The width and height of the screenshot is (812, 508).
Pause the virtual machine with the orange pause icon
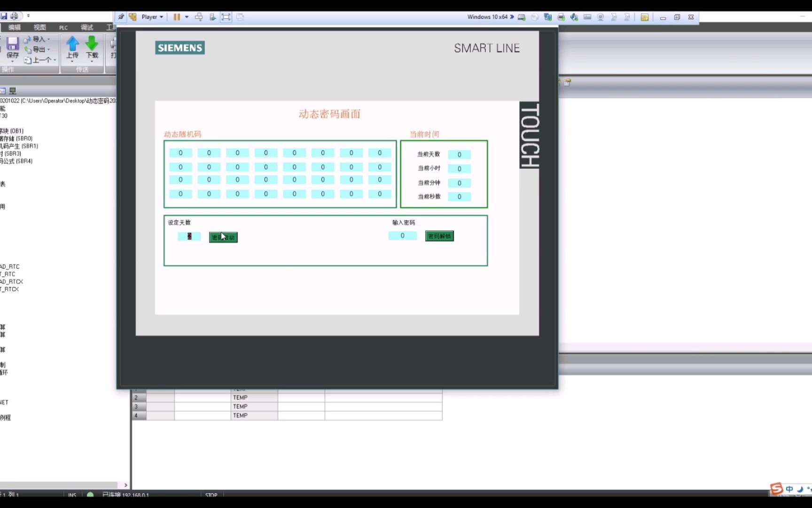pyautogui.click(x=177, y=17)
